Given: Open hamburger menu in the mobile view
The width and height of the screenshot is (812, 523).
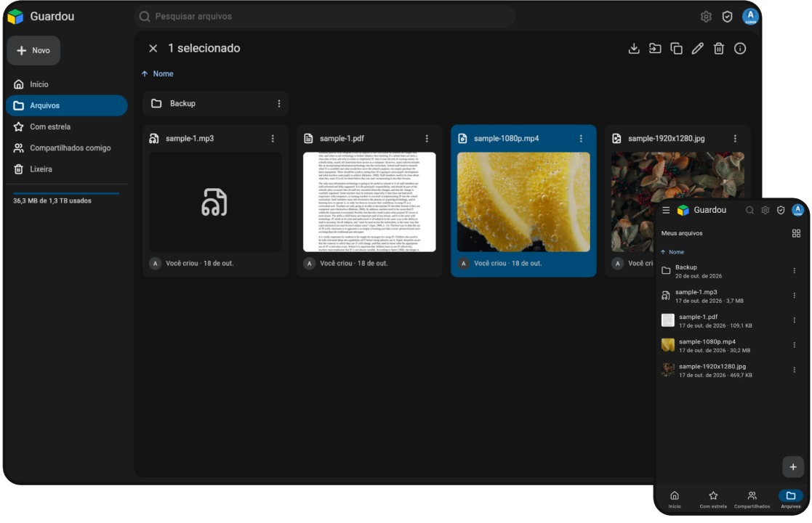Looking at the screenshot, I should point(666,210).
